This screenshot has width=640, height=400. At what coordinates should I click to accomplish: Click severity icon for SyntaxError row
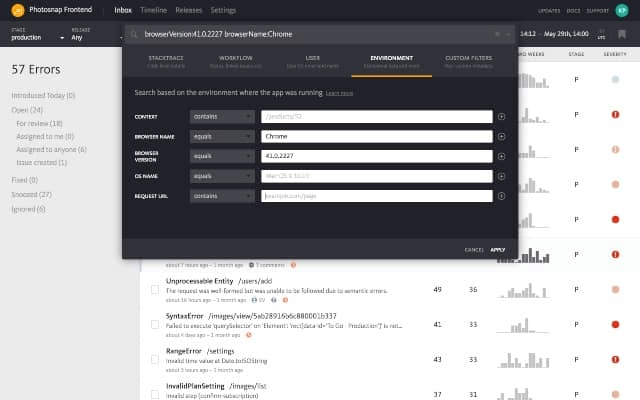616,324
